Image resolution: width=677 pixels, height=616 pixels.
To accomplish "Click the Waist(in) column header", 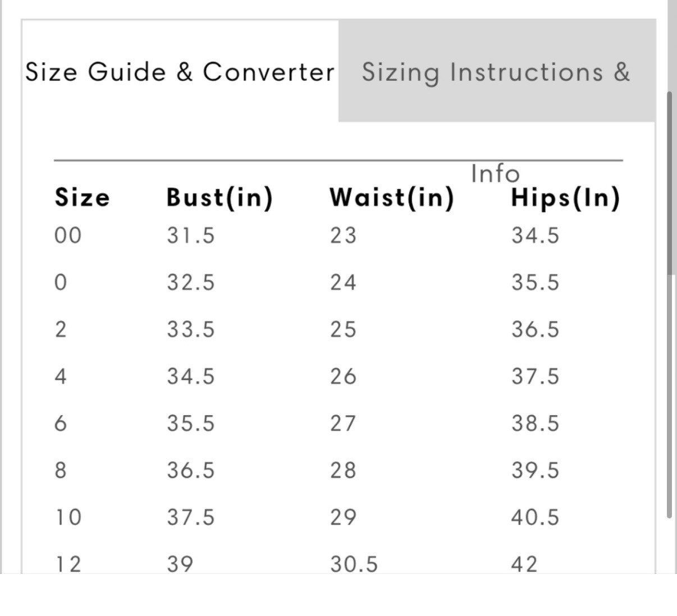I will click(x=392, y=198).
